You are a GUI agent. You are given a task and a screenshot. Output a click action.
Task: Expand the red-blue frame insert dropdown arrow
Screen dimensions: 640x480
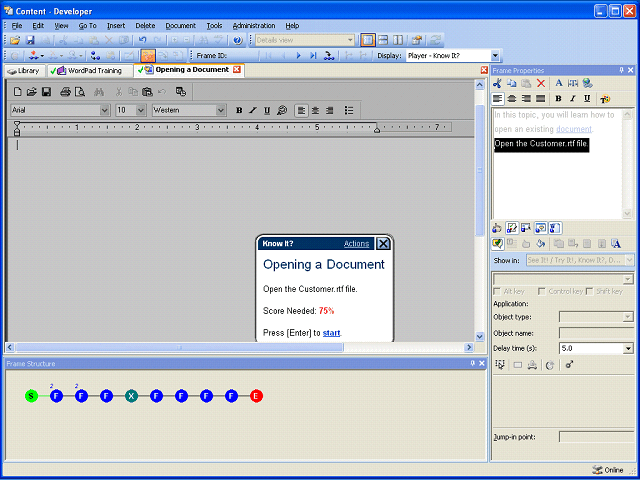pyautogui.click(x=42, y=56)
